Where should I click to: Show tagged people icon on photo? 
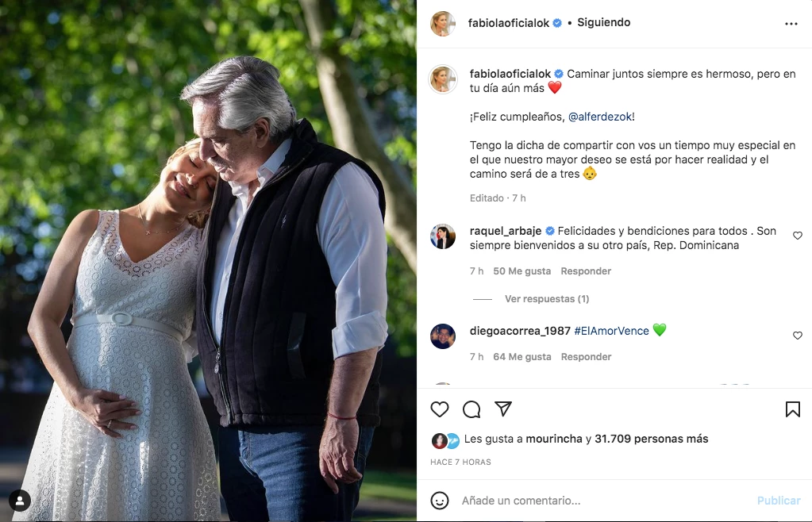[19, 501]
